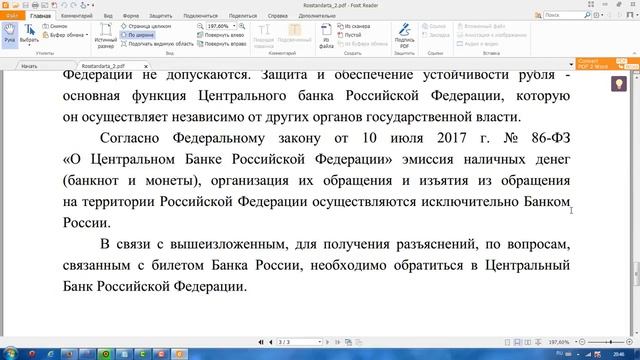Go to the next page
This screenshot has width=640, height=360.
click(327, 342)
